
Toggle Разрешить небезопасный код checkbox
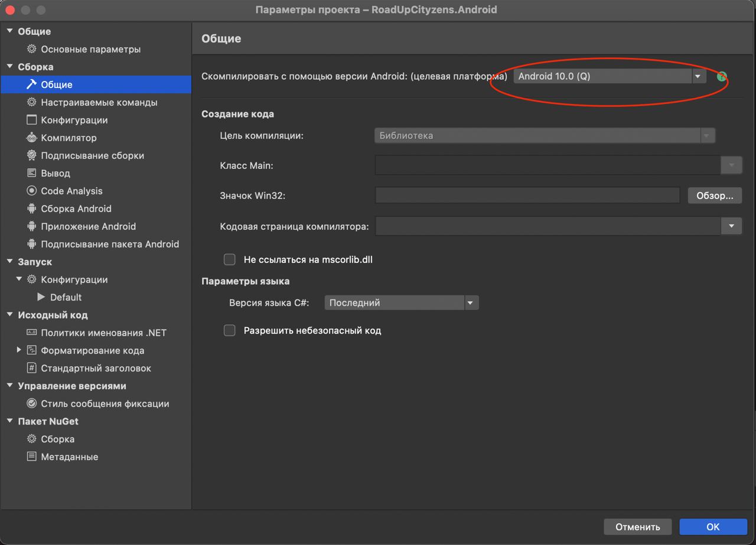pyautogui.click(x=230, y=330)
